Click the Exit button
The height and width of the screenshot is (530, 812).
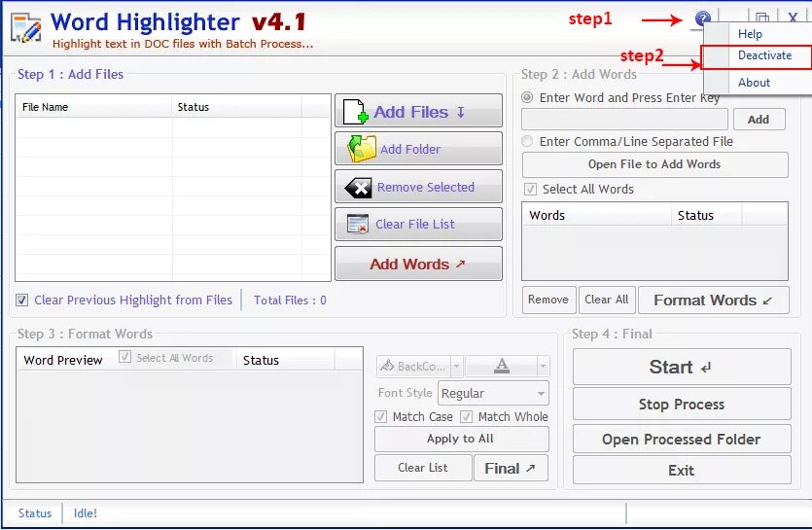pos(682,470)
